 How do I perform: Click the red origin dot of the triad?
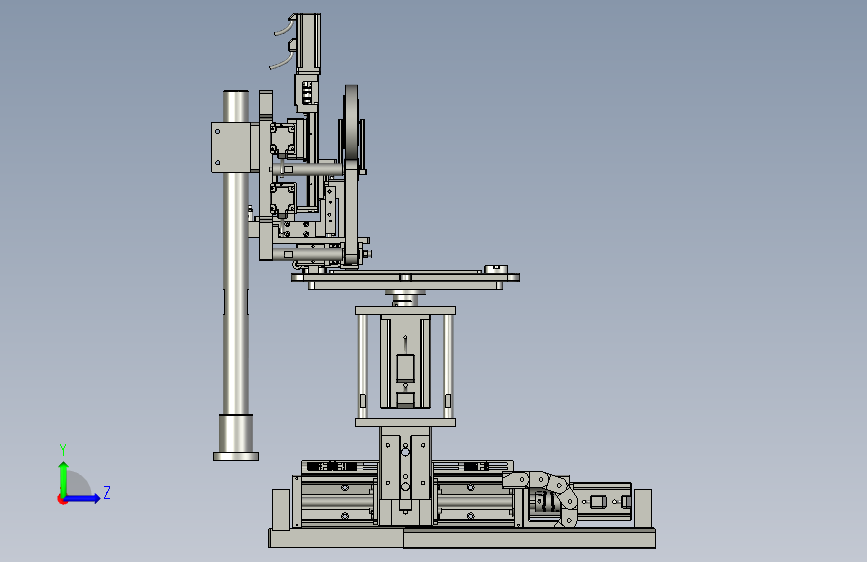pos(62,499)
